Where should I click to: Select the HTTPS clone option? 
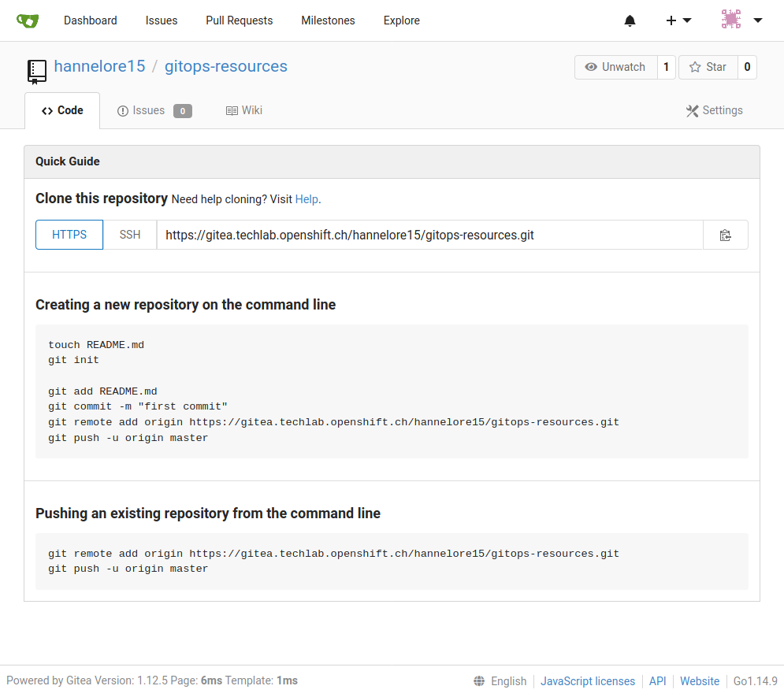coord(69,234)
